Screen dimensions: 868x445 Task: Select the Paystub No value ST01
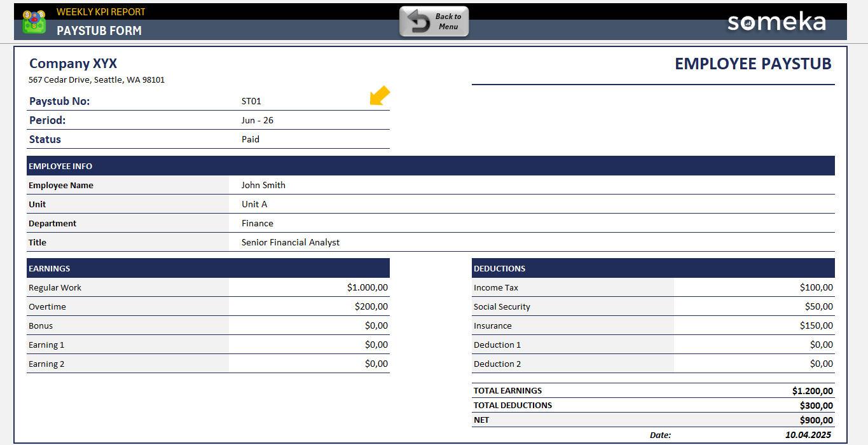coord(251,101)
